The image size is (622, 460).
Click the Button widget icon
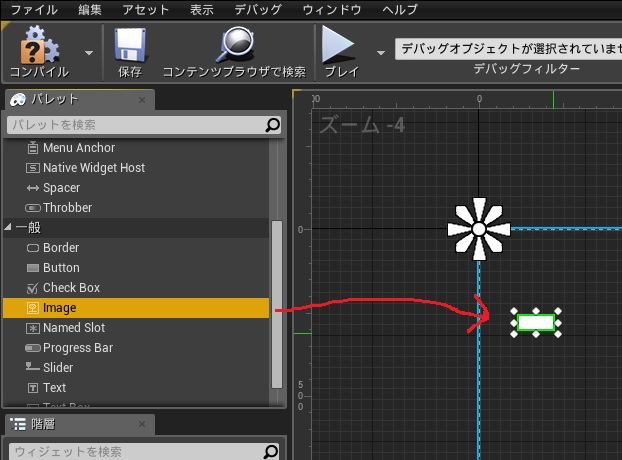point(33,268)
